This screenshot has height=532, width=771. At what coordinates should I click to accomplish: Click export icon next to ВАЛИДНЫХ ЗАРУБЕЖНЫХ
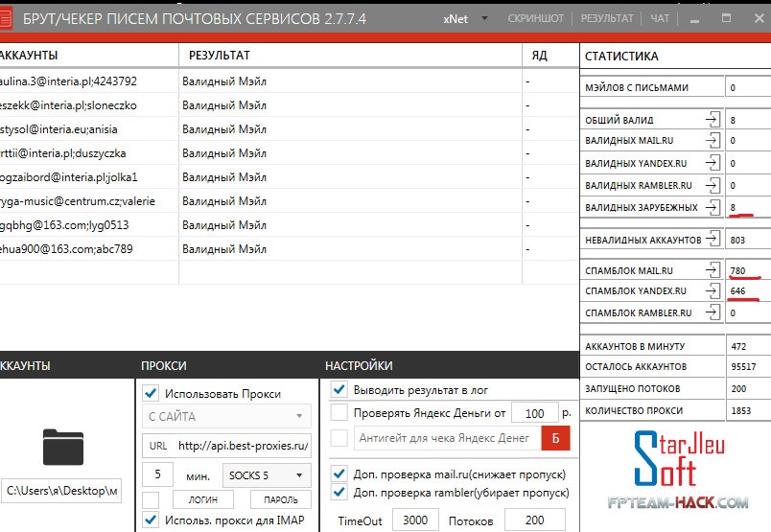713,207
